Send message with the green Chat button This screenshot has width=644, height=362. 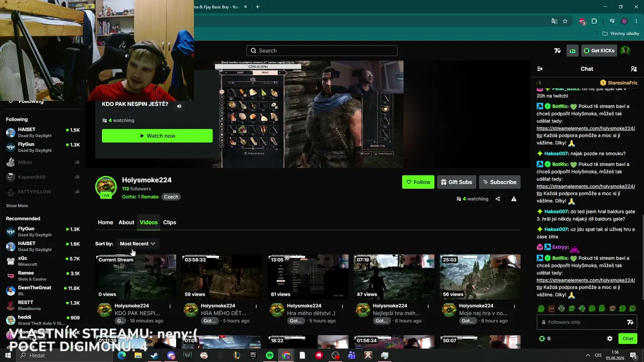[x=628, y=339]
